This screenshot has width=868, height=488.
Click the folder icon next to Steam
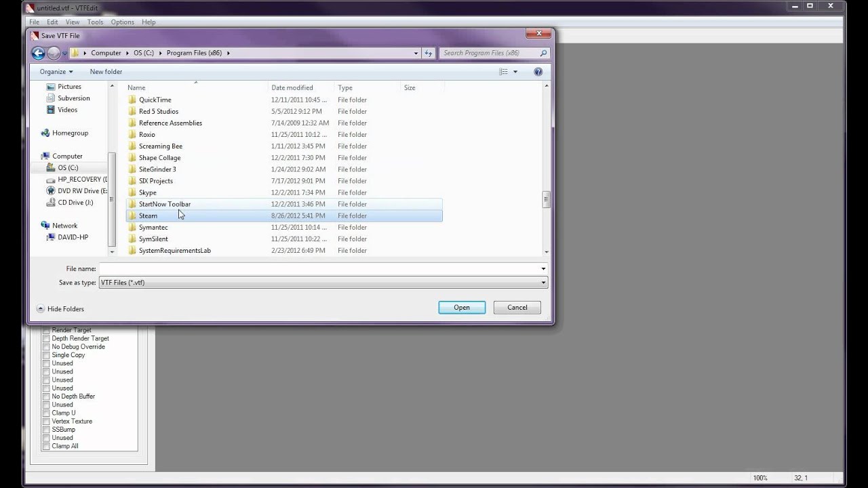(x=132, y=216)
